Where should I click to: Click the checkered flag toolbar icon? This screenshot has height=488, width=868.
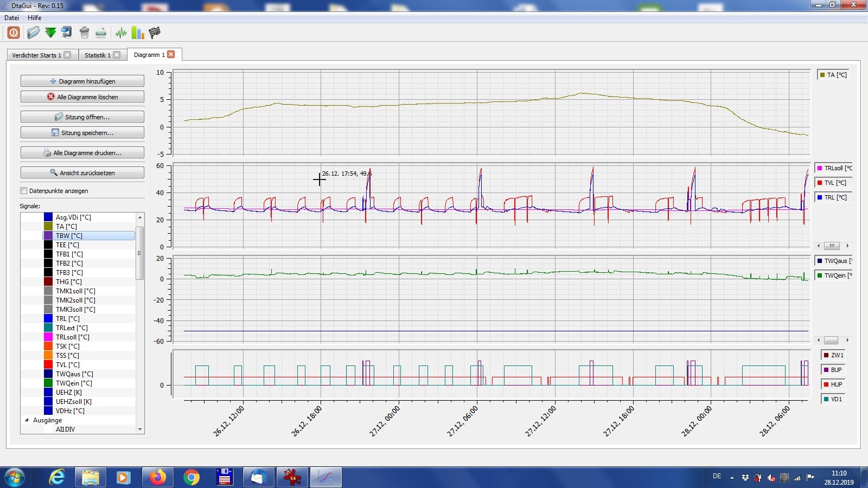pos(155,33)
